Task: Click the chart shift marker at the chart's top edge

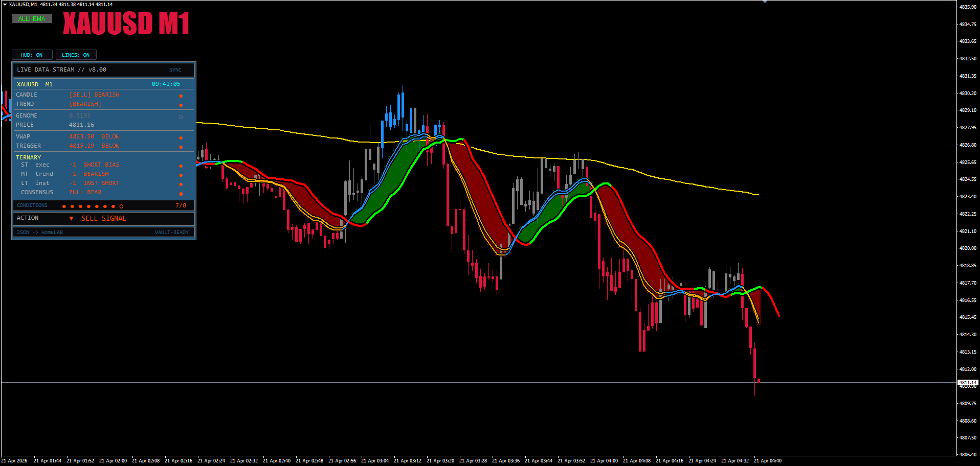Action: [x=765, y=2]
